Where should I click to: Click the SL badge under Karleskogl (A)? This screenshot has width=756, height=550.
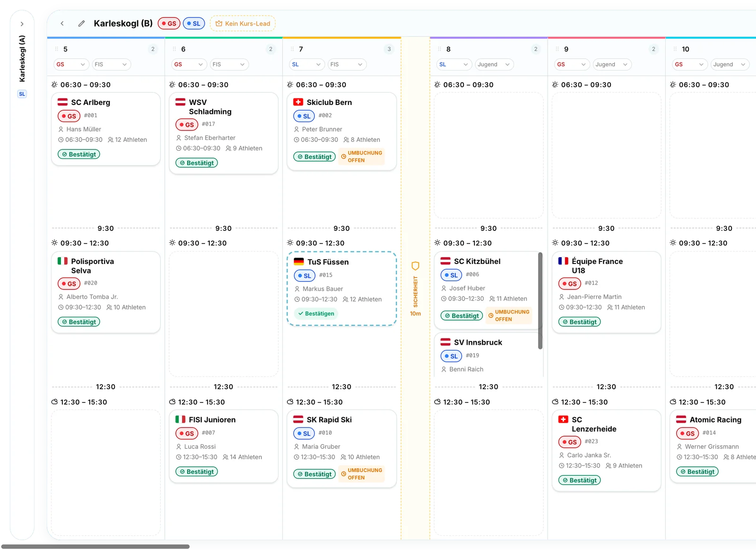(22, 94)
